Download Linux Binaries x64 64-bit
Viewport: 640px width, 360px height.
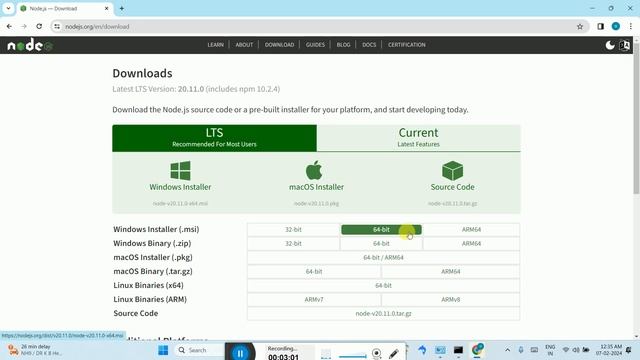[x=383, y=286]
